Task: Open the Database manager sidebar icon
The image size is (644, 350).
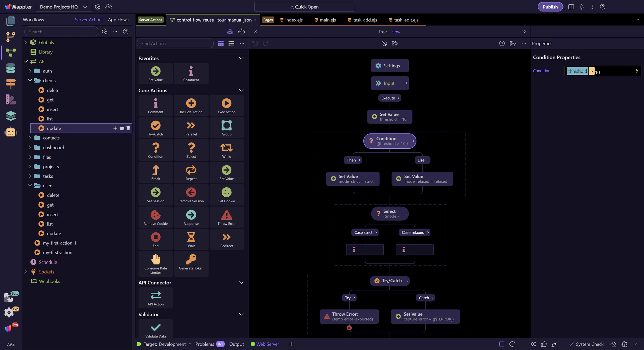Action: (11, 68)
